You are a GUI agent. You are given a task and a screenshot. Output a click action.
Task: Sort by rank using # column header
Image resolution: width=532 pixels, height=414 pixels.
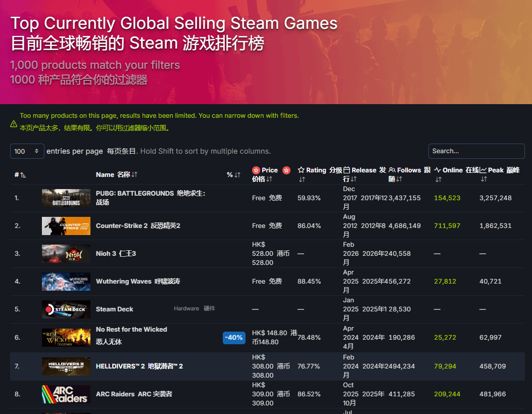[20, 175]
